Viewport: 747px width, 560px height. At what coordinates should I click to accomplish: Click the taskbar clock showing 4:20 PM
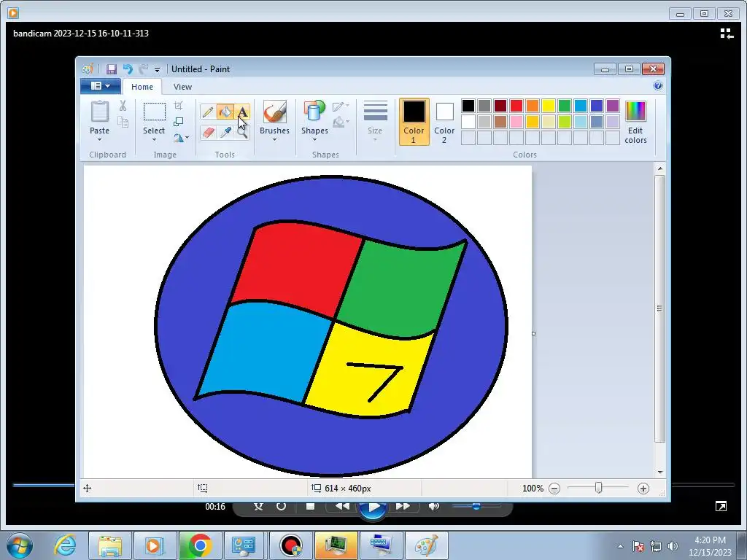click(x=710, y=540)
